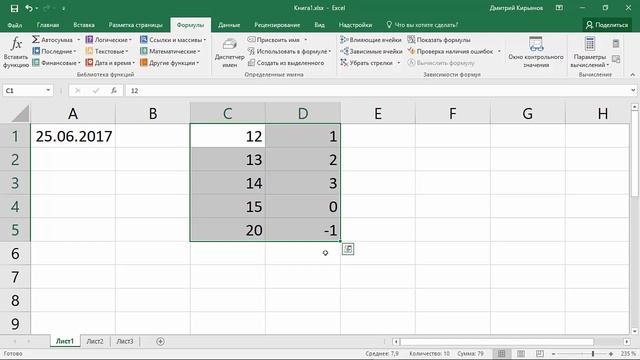Image resolution: width=640 pixels, height=360 pixels.
Task: Click Error Checking (Проверка наличия ошибок)
Action: (x=450, y=51)
